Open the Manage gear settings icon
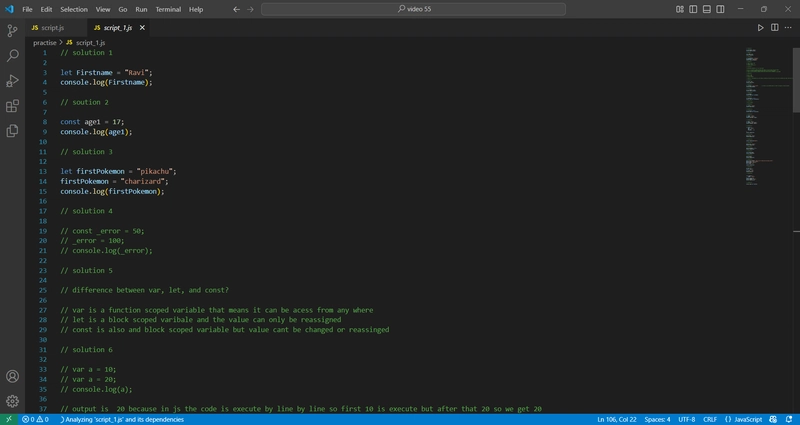Image resolution: width=800 pixels, height=425 pixels. click(12, 401)
